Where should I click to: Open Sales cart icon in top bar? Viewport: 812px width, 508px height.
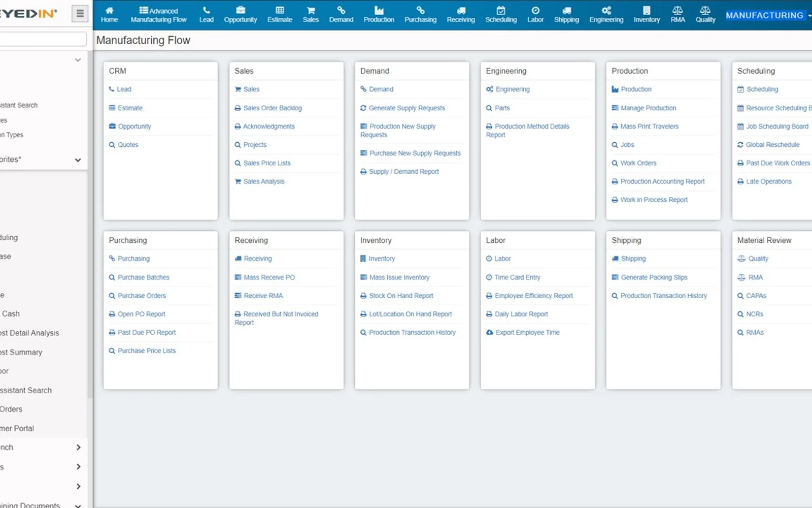(x=311, y=15)
